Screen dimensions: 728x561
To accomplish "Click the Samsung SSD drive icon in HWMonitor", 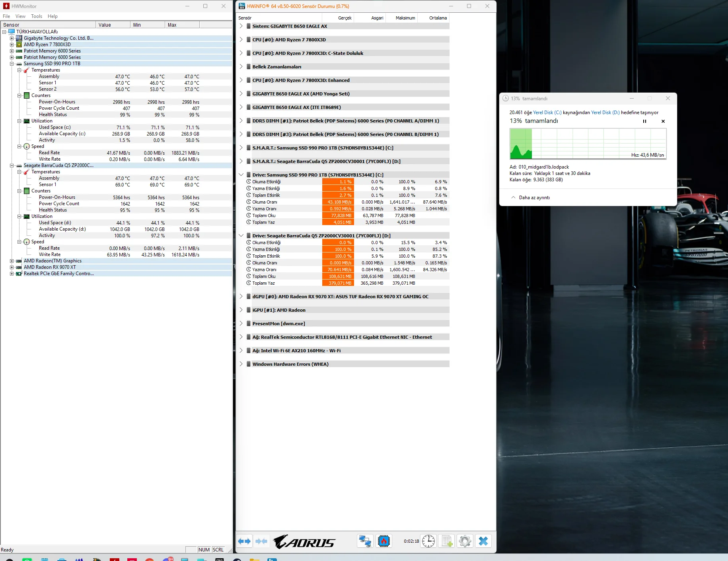I will (19, 64).
